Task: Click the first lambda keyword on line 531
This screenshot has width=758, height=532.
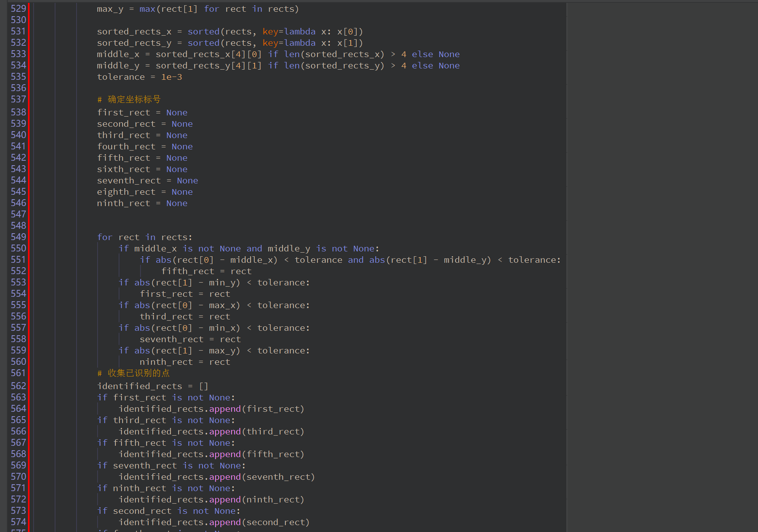Action: point(300,32)
